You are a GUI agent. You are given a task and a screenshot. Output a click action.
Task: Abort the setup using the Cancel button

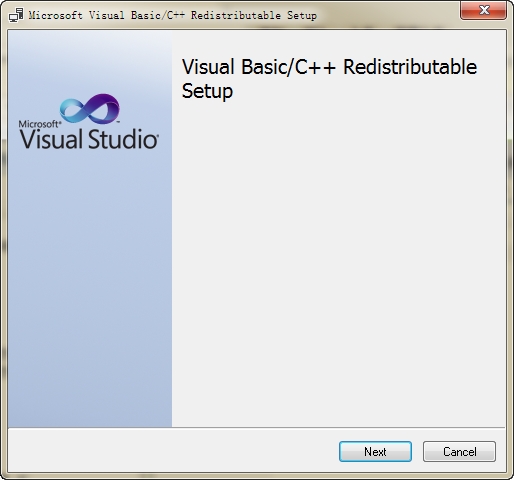[459, 452]
